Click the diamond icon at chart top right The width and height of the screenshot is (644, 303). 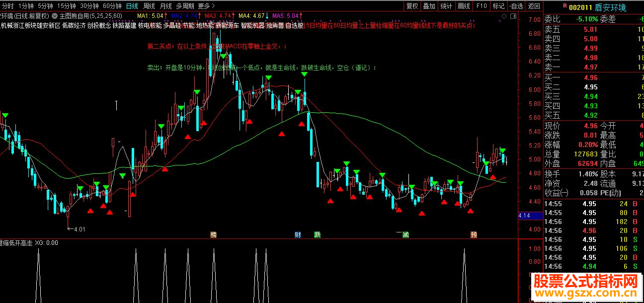click(x=505, y=16)
